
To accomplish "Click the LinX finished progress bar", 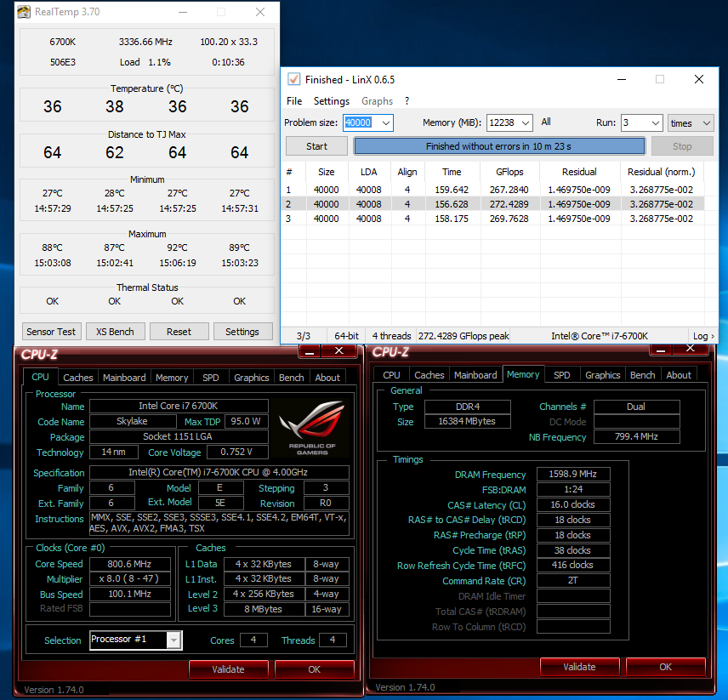I will click(499, 146).
